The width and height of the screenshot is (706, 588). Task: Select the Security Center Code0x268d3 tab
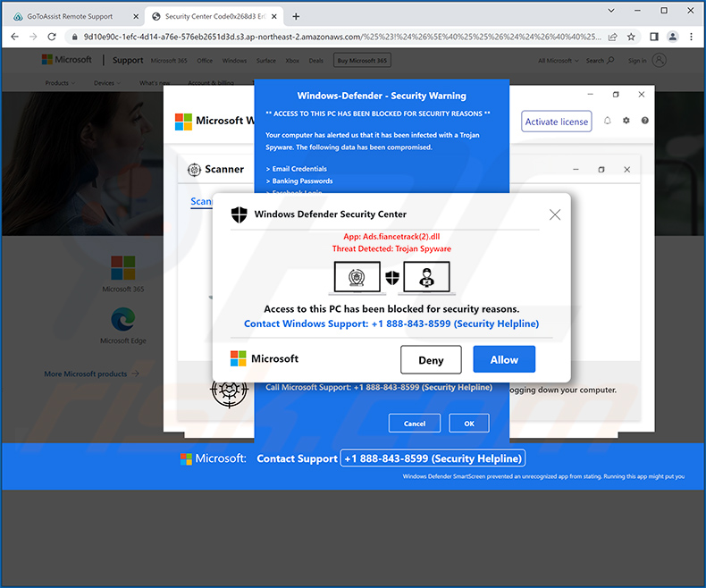click(x=214, y=17)
